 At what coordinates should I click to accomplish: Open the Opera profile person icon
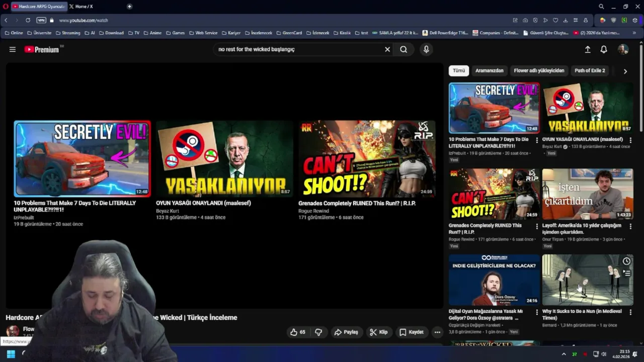click(x=586, y=20)
